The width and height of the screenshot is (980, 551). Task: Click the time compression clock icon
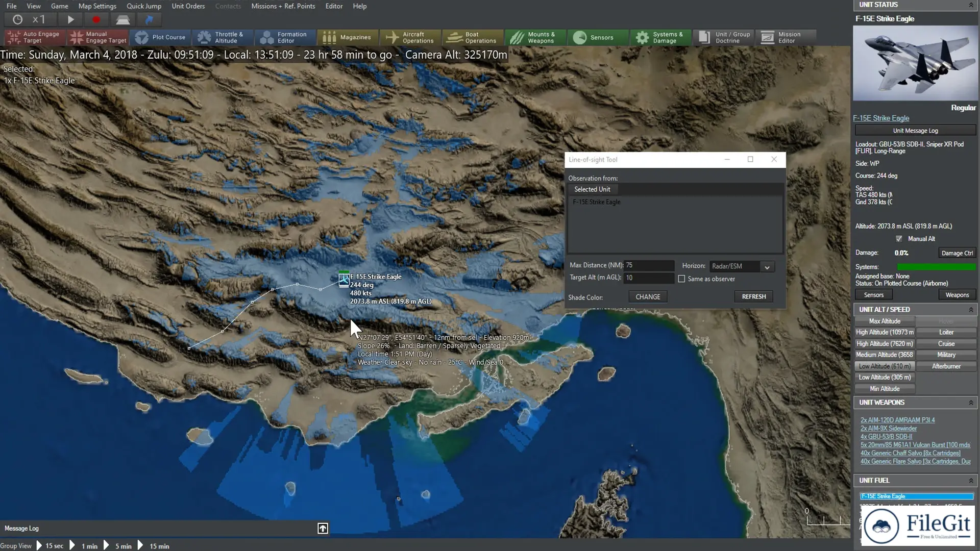point(17,20)
